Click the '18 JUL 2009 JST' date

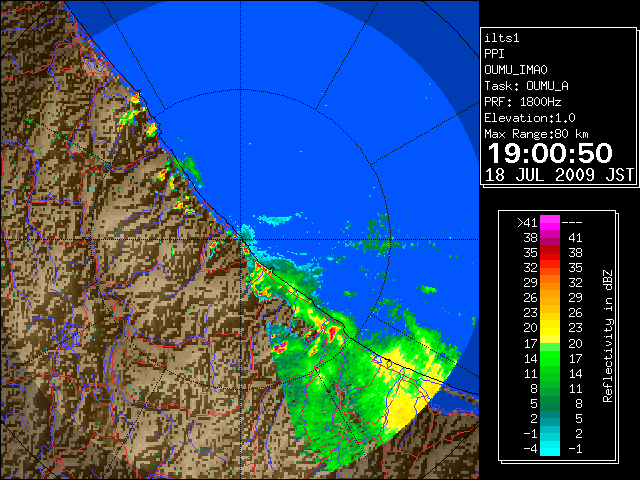pos(560,175)
